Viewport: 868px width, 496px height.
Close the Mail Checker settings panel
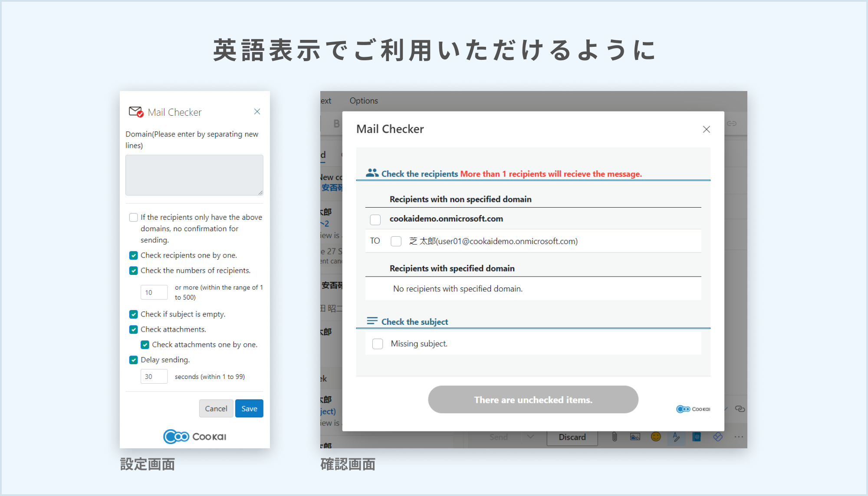pyautogui.click(x=257, y=112)
